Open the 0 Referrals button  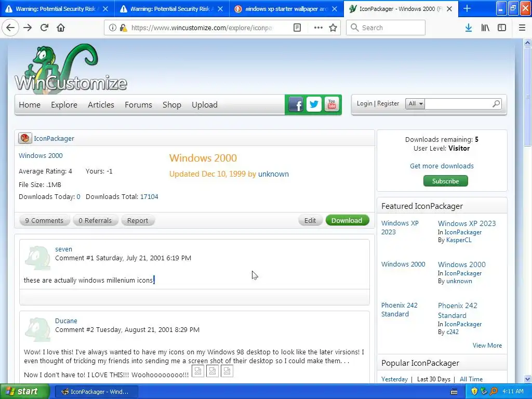95,220
